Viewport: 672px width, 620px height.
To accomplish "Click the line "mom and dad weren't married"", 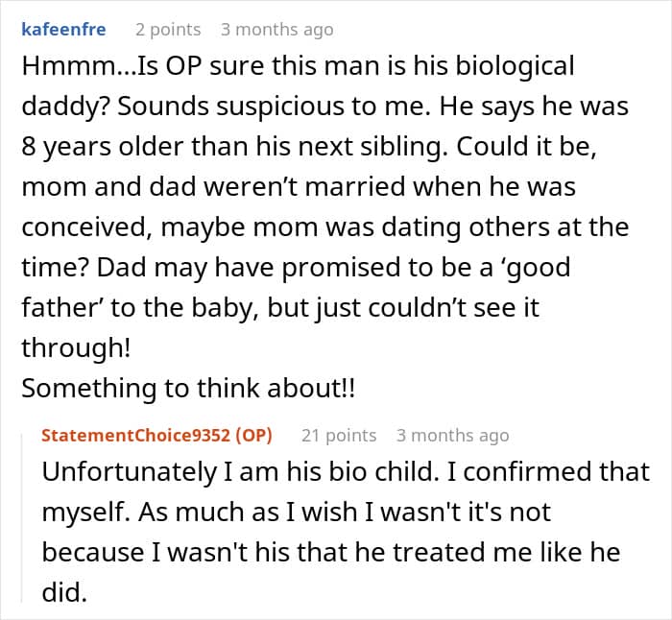I will click(299, 187).
